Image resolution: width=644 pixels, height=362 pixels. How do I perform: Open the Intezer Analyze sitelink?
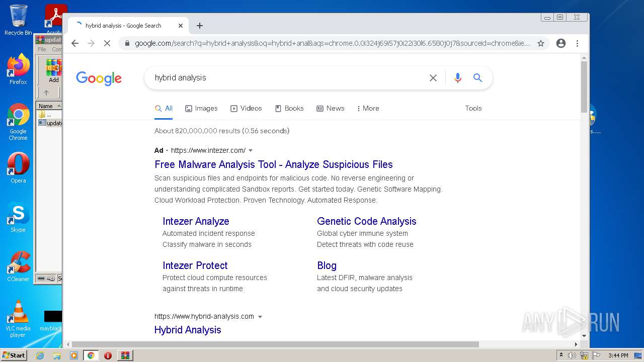196,221
